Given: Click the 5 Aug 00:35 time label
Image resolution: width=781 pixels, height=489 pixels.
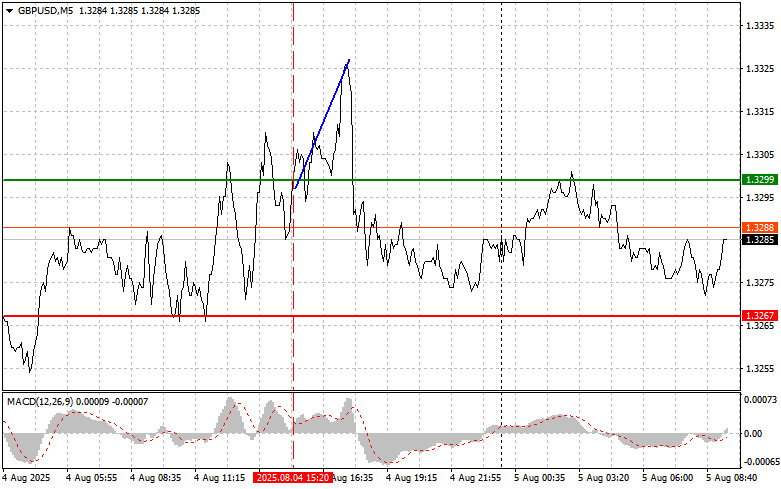Looking at the screenshot, I should (x=539, y=478).
